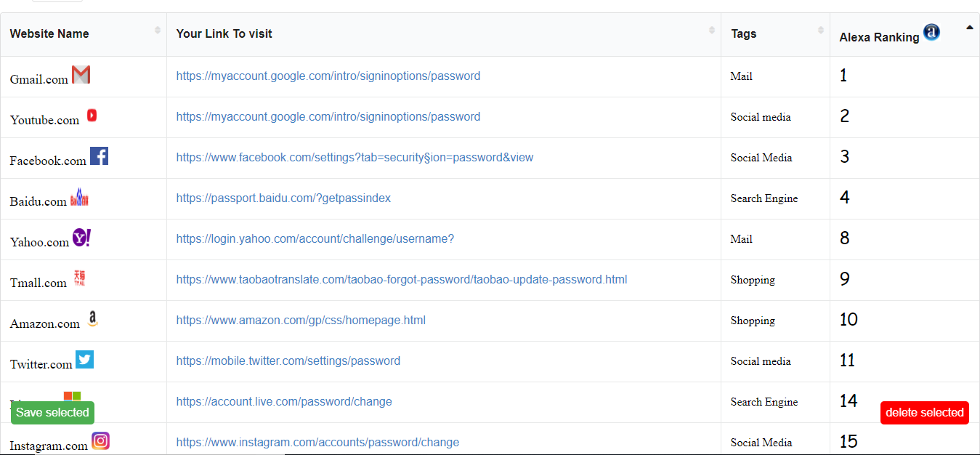Click Alexa ranking value 4
This screenshot has height=455, width=980.
(844, 197)
